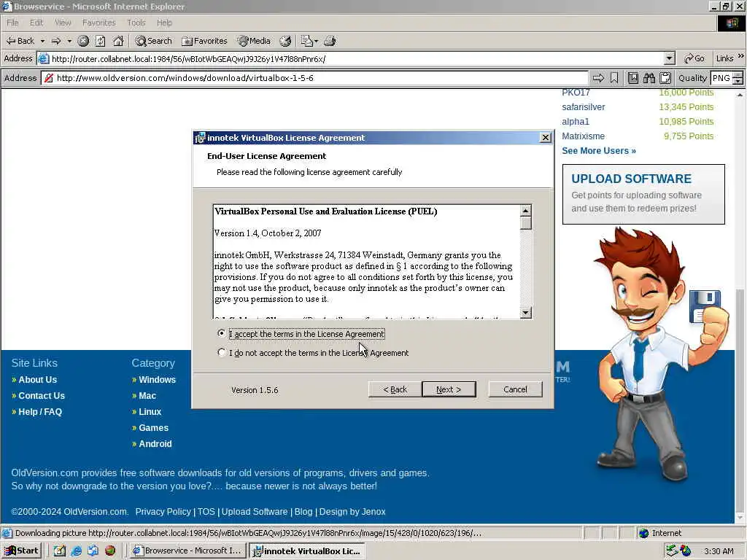The height and width of the screenshot is (560, 747).
Task: Click the UPLOAD SOFTWARE banner
Action: pos(643,194)
